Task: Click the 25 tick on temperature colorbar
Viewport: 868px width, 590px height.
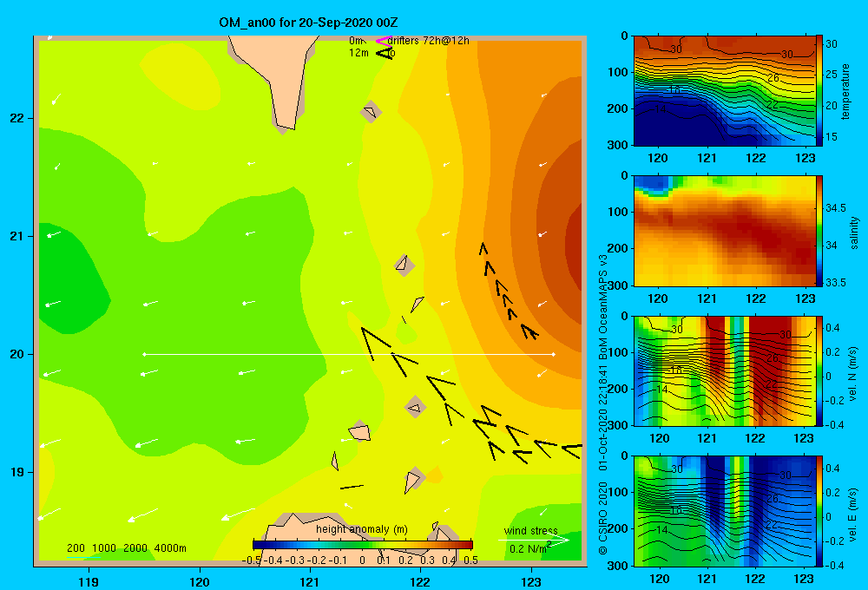Action: [x=832, y=75]
